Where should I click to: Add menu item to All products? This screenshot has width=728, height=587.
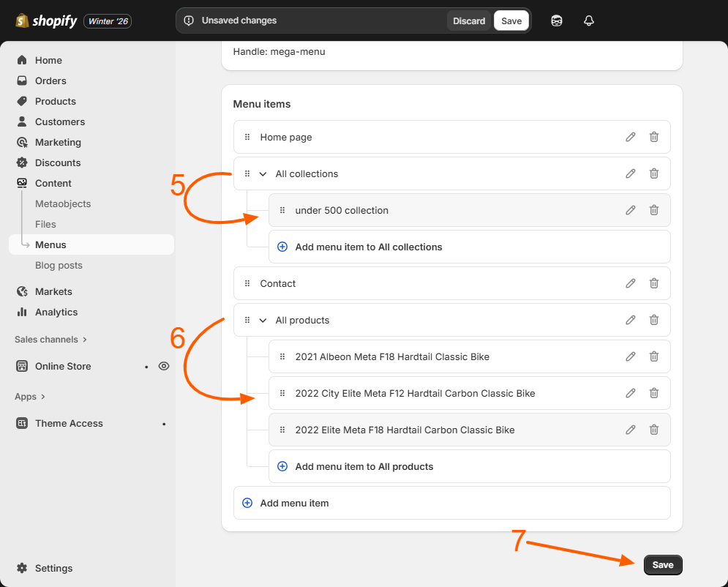470,466
